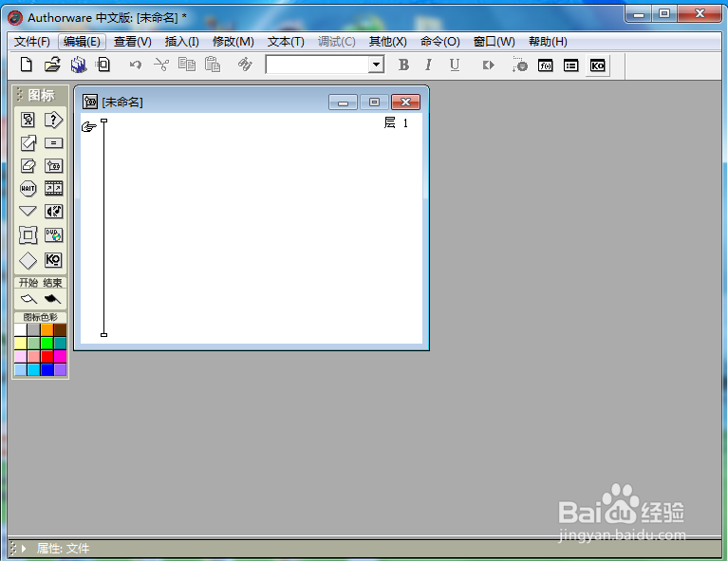Select the Knowledge Object palette icon
Viewport: 728px width, 561px height.
click(53, 259)
